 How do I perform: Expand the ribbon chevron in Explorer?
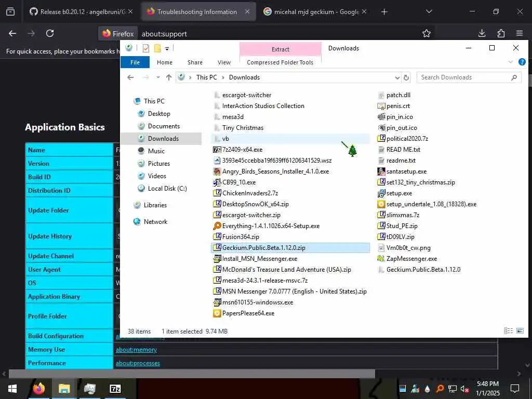pos(511,62)
